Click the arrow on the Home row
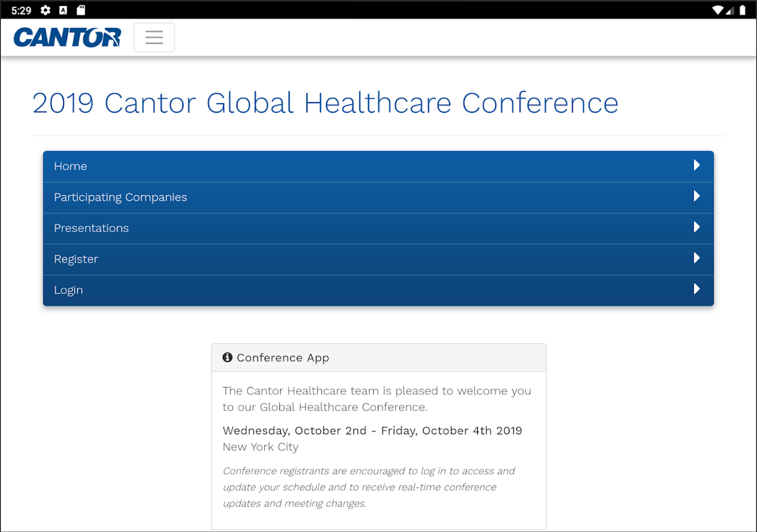Viewport: 757px width, 532px height. (x=696, y=165)
